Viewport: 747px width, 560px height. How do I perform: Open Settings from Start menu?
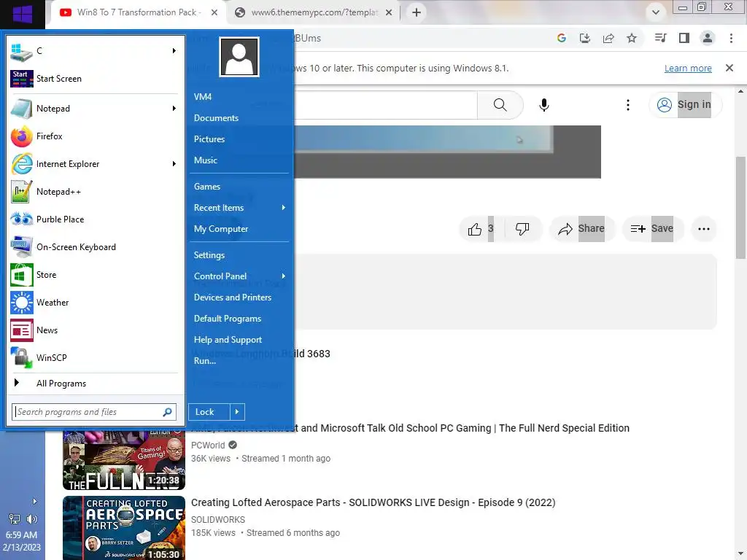209,255
